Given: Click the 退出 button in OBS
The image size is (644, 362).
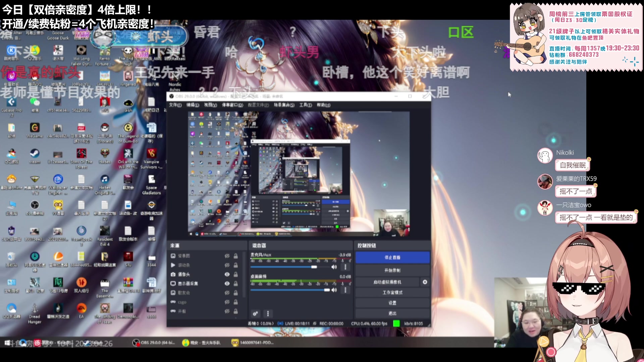Looking at the screenshot, I should coord(392,313).
